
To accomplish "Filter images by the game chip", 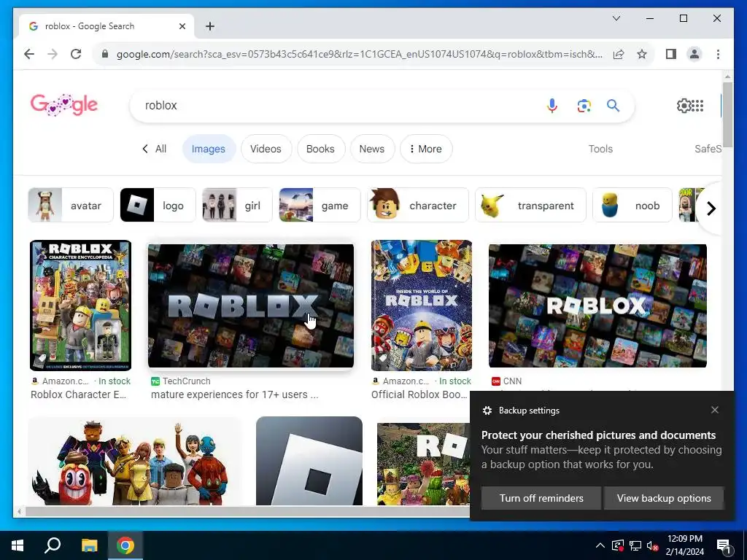I will [320, 205].
